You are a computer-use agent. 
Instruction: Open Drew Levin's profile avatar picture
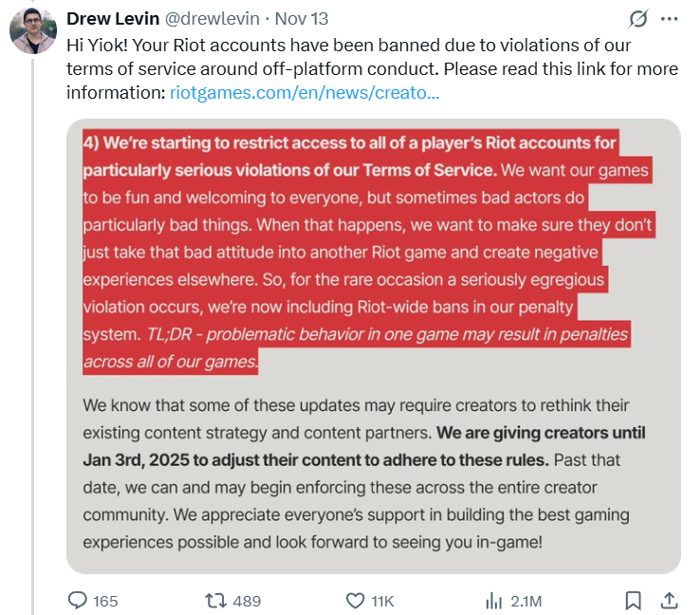[x=33, y=31]
